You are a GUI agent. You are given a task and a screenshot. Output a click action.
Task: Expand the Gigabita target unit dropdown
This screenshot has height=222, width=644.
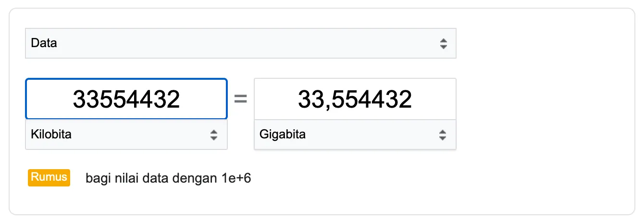pyautogui.click(x=355, y=135)
